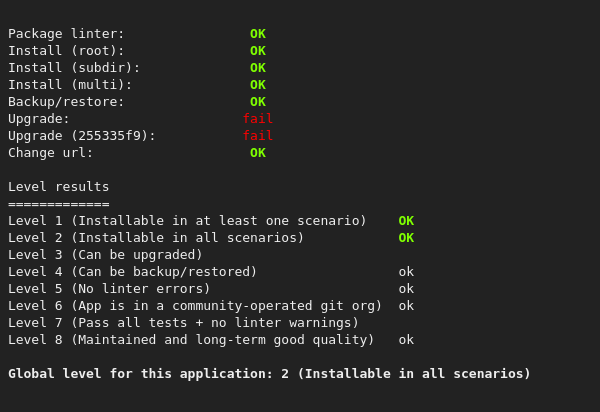Click the OK result beside Backup/restore
The image size is (600, 412).
[257, 102]
